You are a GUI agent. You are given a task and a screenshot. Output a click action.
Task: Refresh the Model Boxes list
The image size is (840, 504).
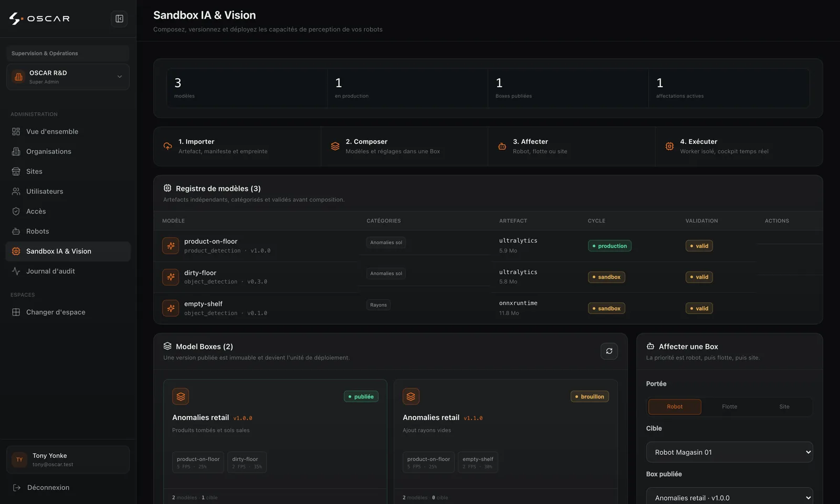click(609, 351)
